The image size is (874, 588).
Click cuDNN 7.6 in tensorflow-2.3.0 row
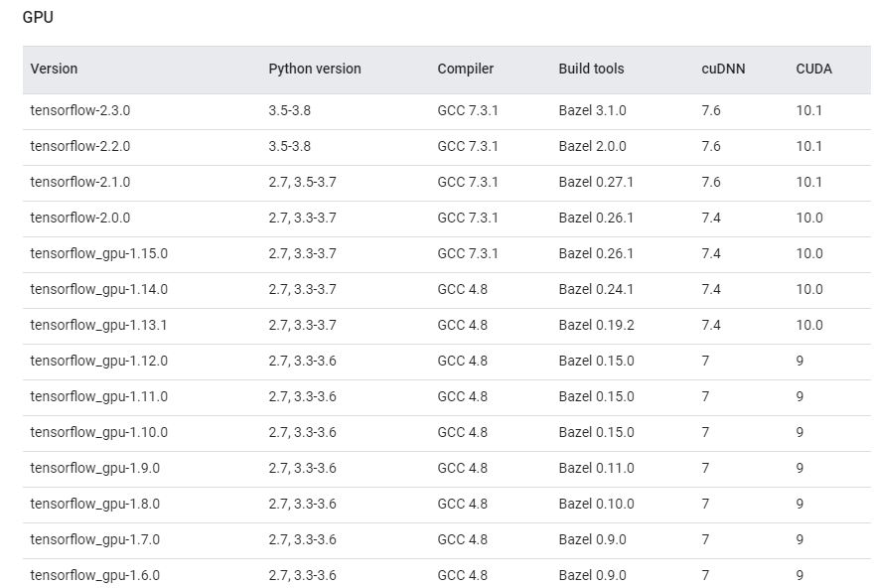tap(711, 110)
